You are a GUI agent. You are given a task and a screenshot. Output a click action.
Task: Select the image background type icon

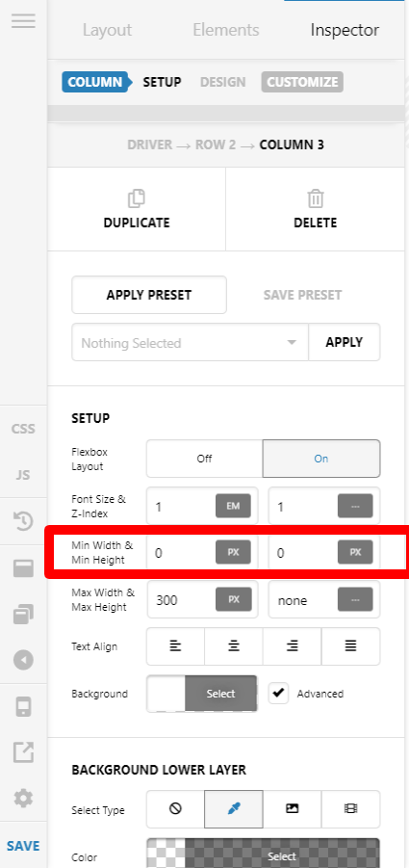(x=293, y=809)
